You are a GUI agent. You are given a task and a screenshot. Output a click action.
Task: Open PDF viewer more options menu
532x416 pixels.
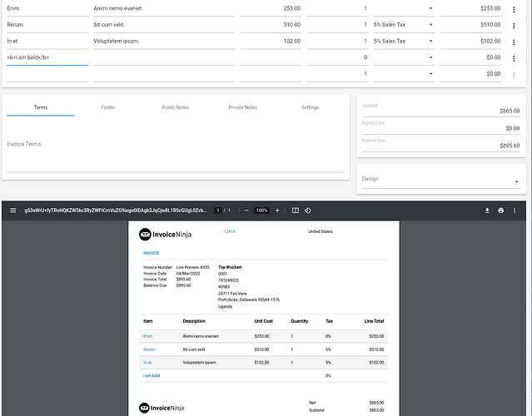(515, 210)
